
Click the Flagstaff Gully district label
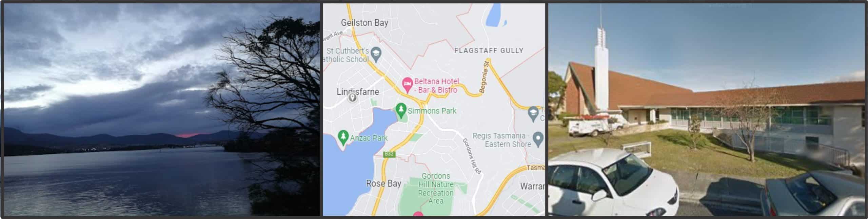pyautogui.click(x=489, y=50)
